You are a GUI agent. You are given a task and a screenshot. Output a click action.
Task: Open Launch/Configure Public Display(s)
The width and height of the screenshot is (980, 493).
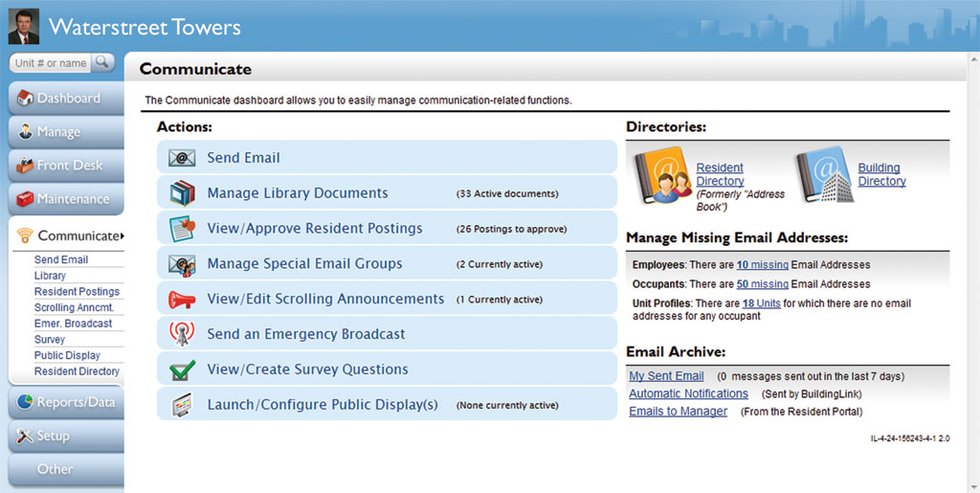click(387, 404)
